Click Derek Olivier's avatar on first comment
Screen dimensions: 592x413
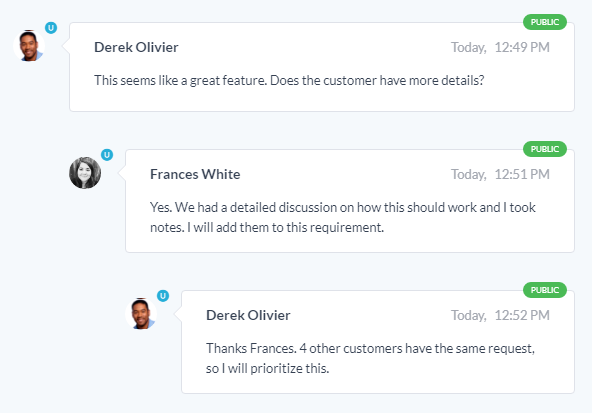click(29, 46)
